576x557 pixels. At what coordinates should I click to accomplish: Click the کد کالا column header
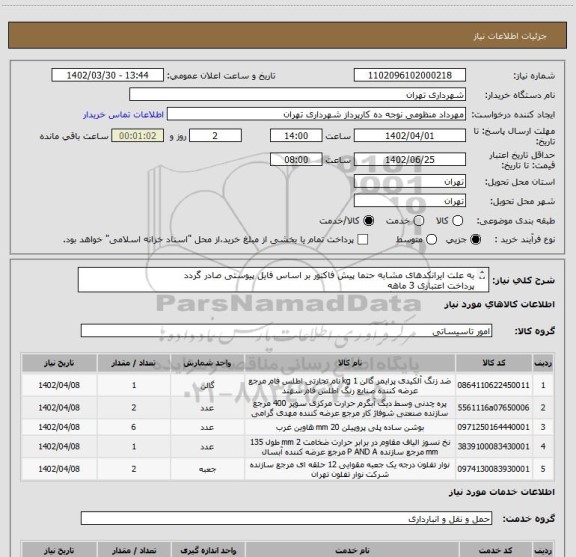point(494,363)
